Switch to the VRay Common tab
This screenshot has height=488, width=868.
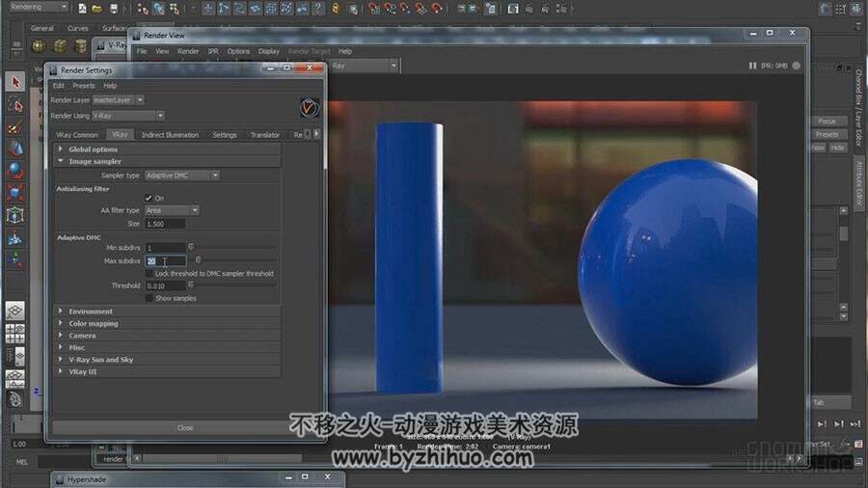pyautogui.click(x=77, y=135)
